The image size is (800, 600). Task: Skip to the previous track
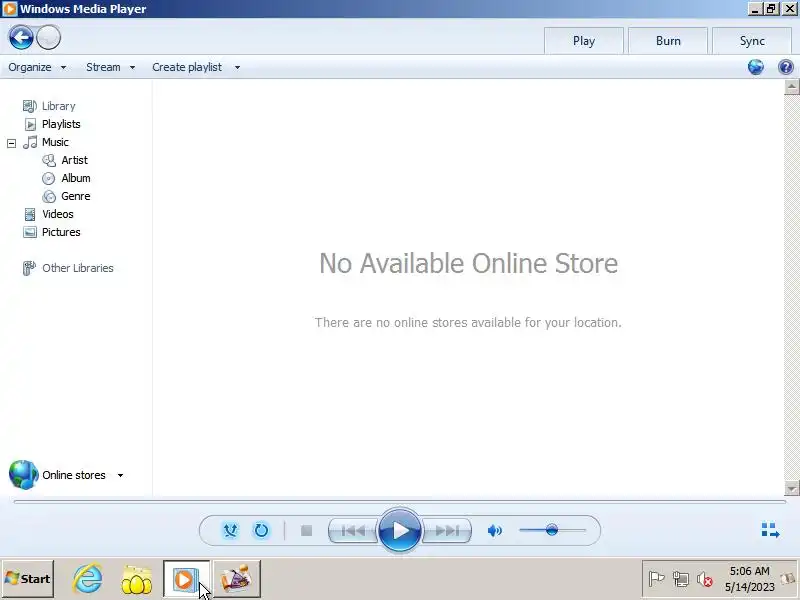[353, 531]
